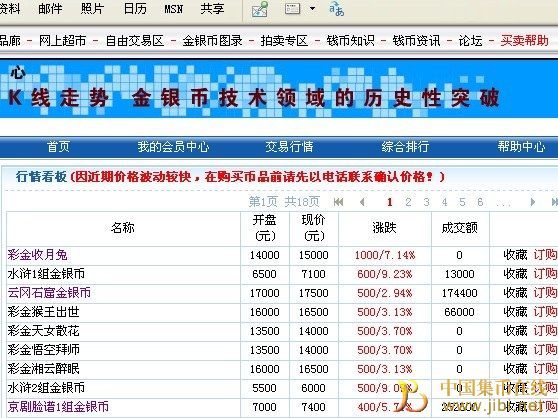Click 收藏 for 彩金猴王出世
Screen dimensions: 558x418
515,312
